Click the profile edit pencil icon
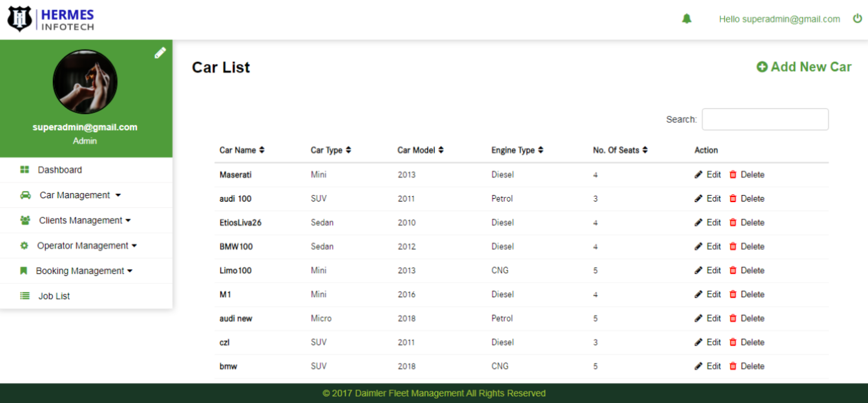The width and height of the screenshot is (868, 403). (160, 53)
